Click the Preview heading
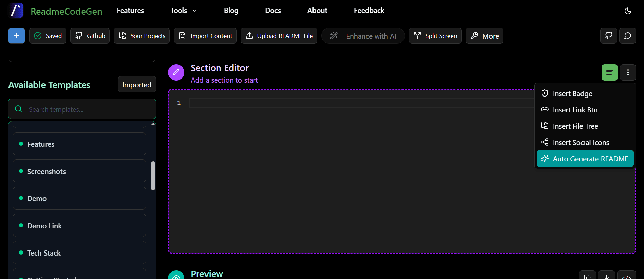The height and width of the screenshot is (279, 644). point(207,274)
